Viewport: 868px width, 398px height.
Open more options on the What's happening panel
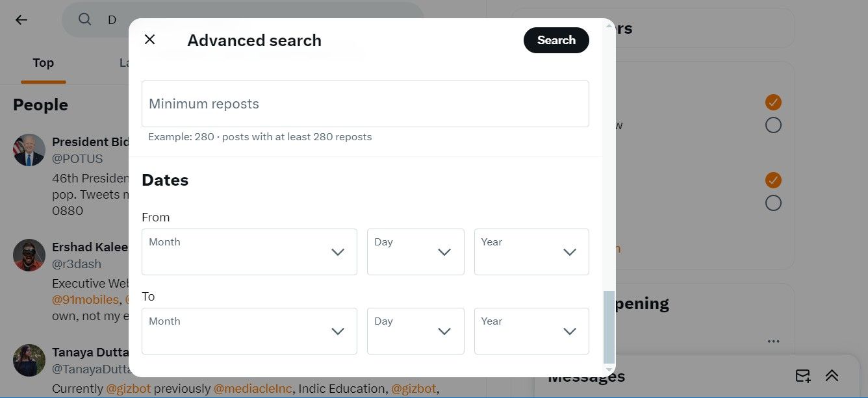773,341
